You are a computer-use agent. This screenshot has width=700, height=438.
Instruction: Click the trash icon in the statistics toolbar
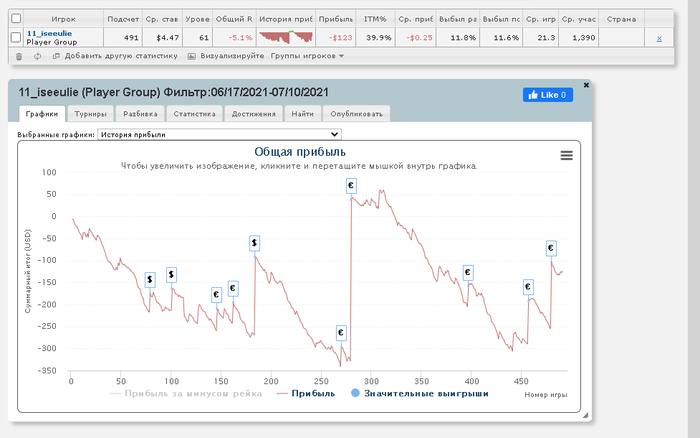[x=19, y=56]
